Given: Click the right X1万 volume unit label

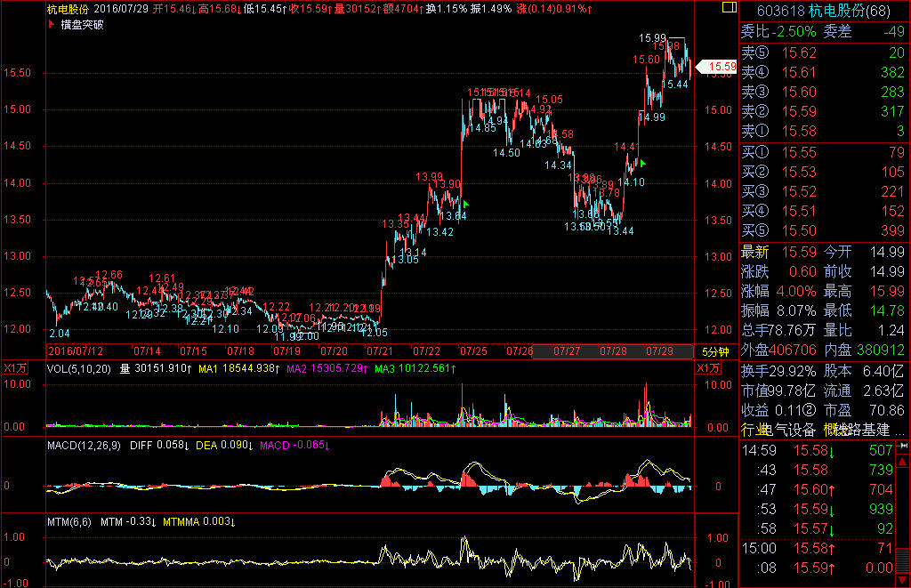Looking at the screenshot, I should (x=710, y=368).
